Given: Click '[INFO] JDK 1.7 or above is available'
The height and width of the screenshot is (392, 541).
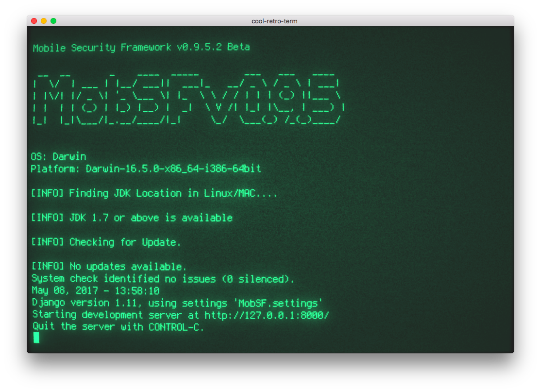Looking at the screenshot, I should [x=132, y=218].
